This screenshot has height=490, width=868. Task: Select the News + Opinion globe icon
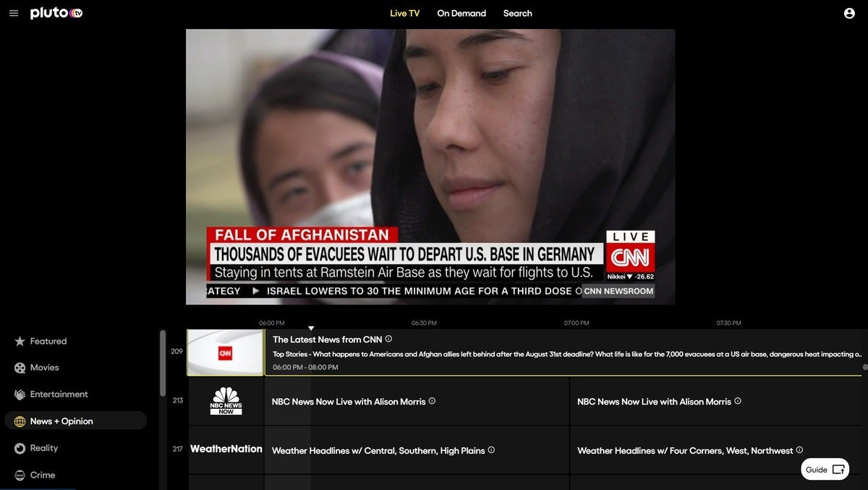pyautogui.click(x=20, y=421)
